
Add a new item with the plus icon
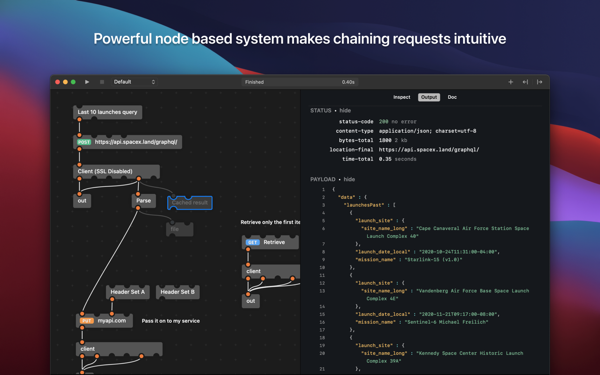(x=510, y=82)
